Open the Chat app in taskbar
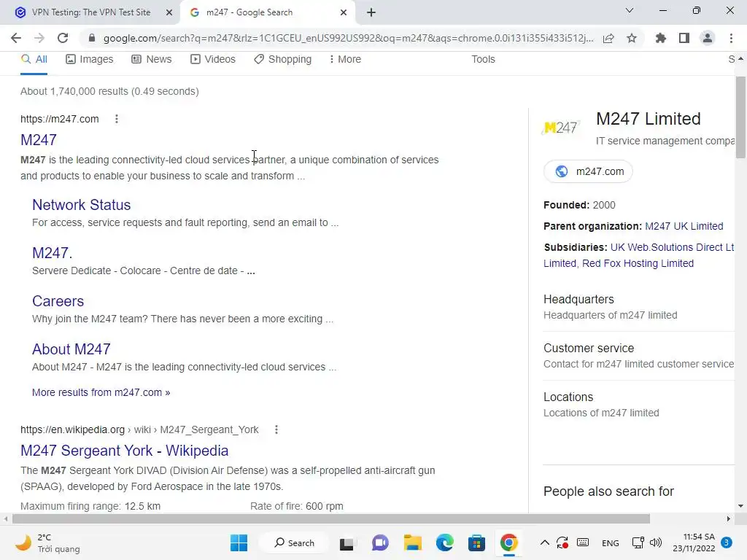Screen dimensions: 747x560 [379, 542]
